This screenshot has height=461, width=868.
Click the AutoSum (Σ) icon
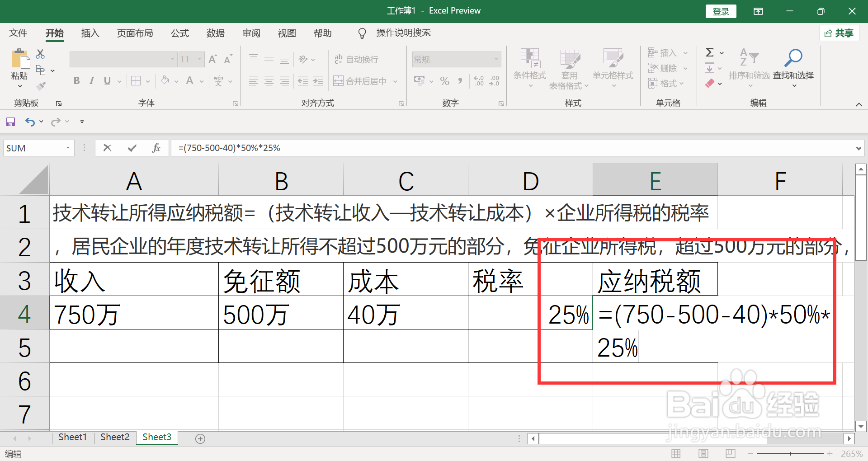pos(710,52)
